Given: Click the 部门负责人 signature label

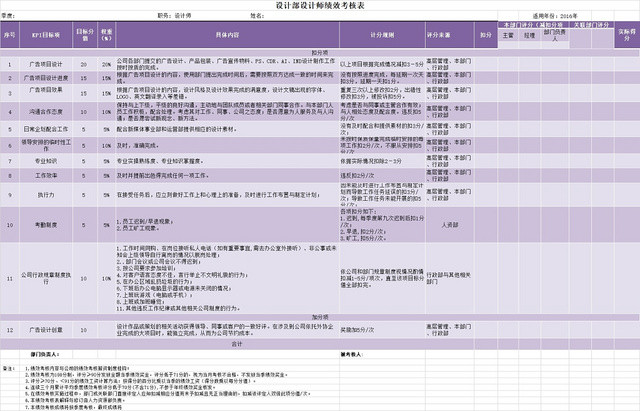Looking at the screenshot, I should [x=45, y=354].
